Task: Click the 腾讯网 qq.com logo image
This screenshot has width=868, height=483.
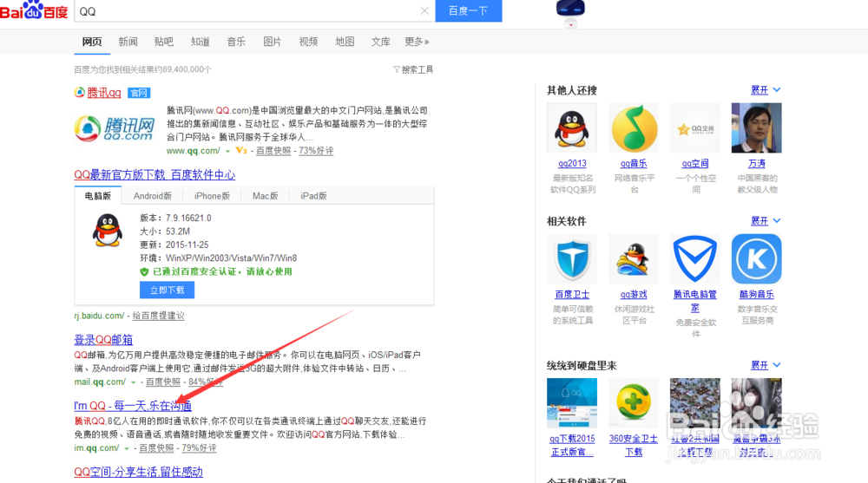Action: click(115, 128)
